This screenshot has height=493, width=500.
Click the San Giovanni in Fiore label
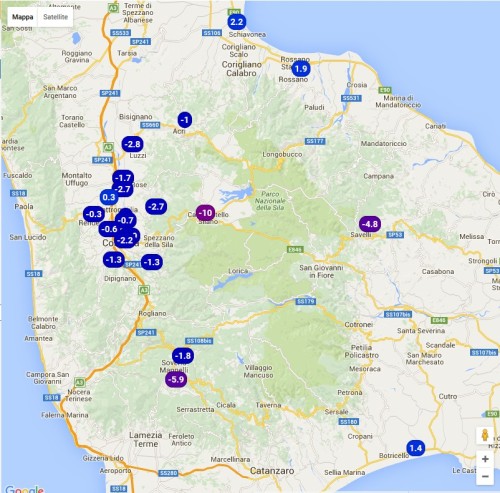321,271
